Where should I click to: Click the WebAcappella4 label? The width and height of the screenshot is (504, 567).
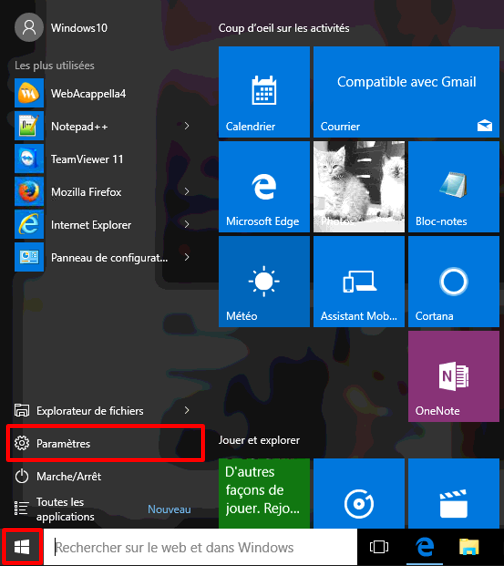pos(88,94)
